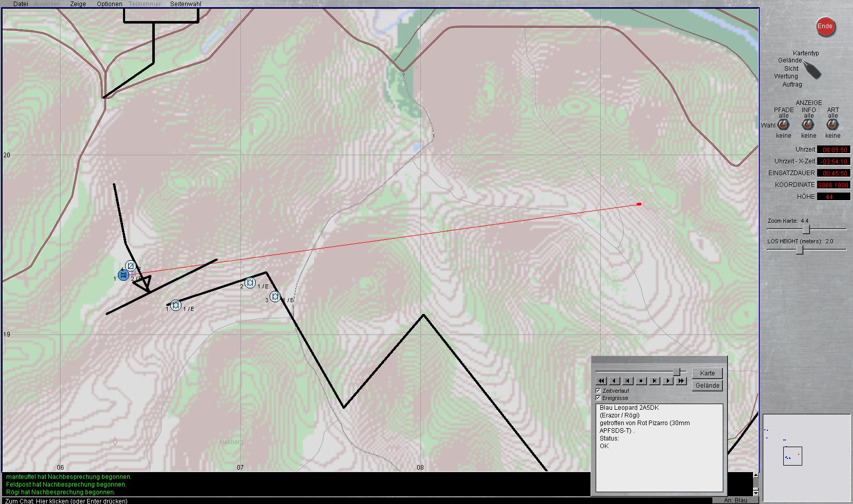
Task: Uncheck the Zeitverlauf checkbox
Action: click(598, 391)
